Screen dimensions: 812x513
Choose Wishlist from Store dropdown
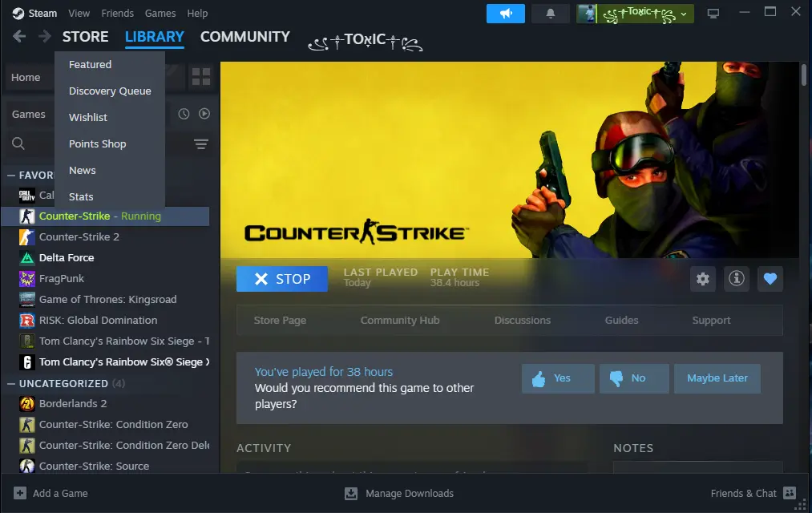pos(88,118)
